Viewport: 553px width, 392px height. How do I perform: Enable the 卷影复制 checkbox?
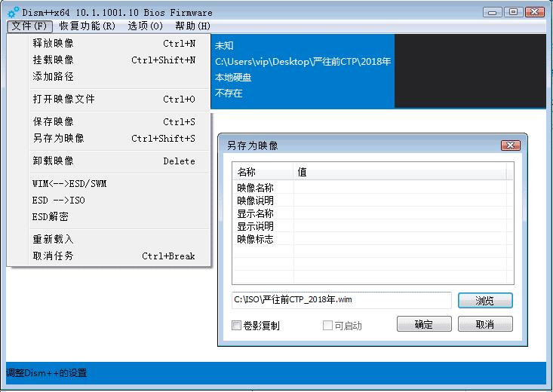tap(236, 325)
